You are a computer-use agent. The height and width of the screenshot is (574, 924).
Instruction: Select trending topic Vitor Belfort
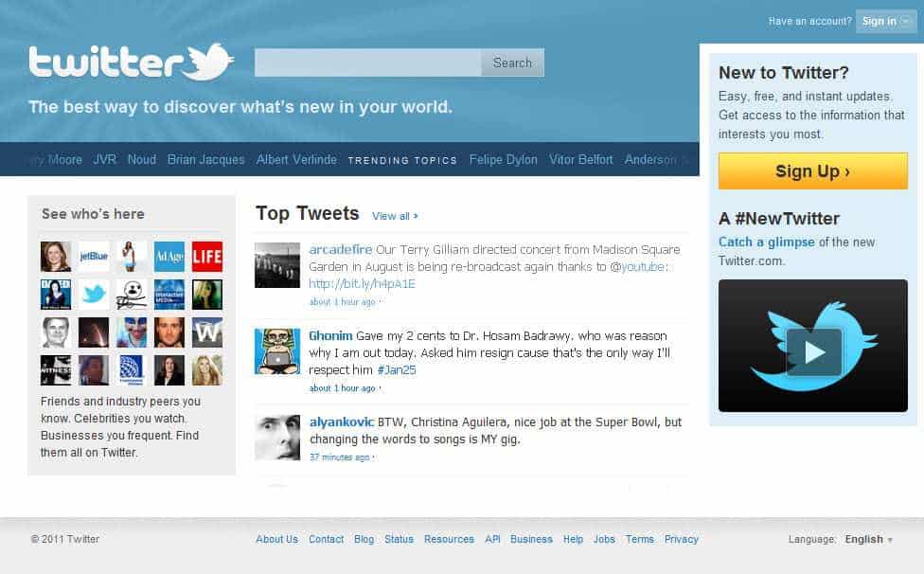(x=581, y=160)
